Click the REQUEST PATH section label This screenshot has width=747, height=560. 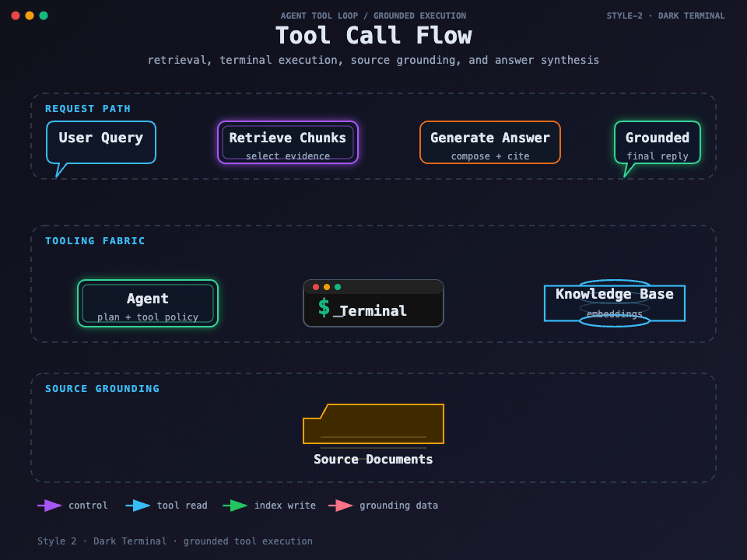(88, 109)
